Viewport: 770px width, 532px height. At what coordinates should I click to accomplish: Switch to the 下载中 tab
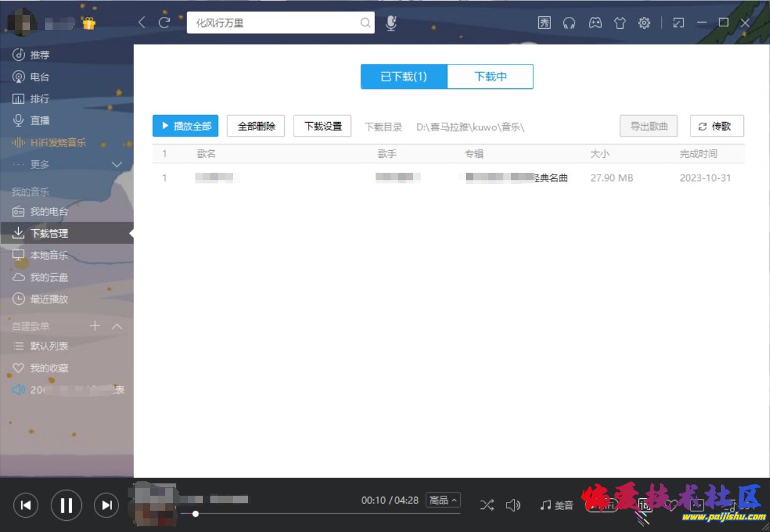tap(490, 76)
